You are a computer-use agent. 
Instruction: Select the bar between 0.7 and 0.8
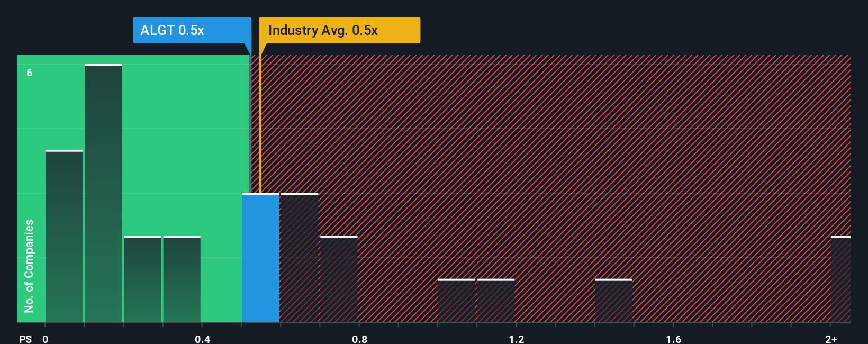339,279
